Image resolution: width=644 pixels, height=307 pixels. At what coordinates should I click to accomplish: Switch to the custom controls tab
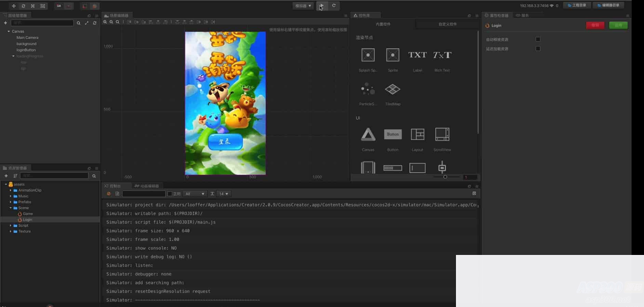coord(447,24)
